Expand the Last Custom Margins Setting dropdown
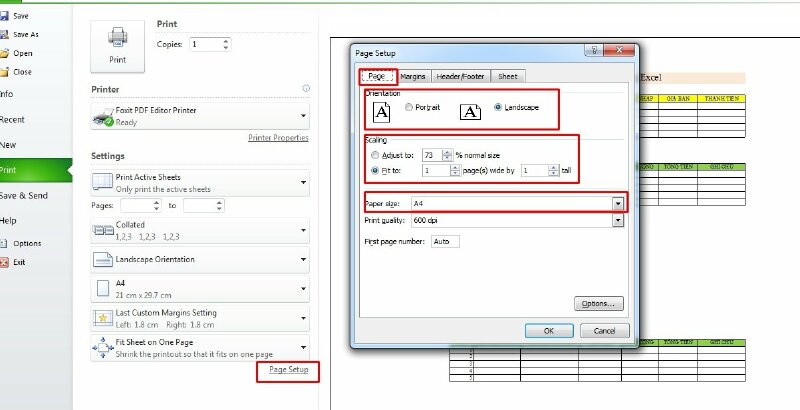 click(303, 318)
